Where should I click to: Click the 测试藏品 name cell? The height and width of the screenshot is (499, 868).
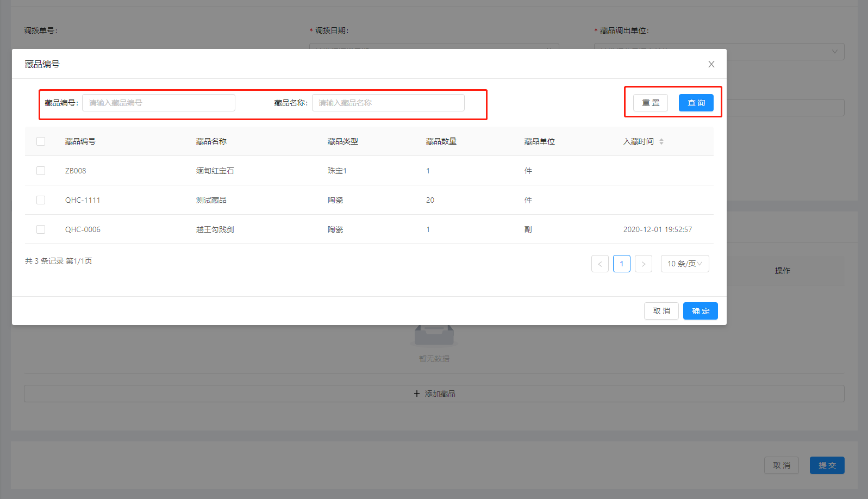tap(211, 200)
